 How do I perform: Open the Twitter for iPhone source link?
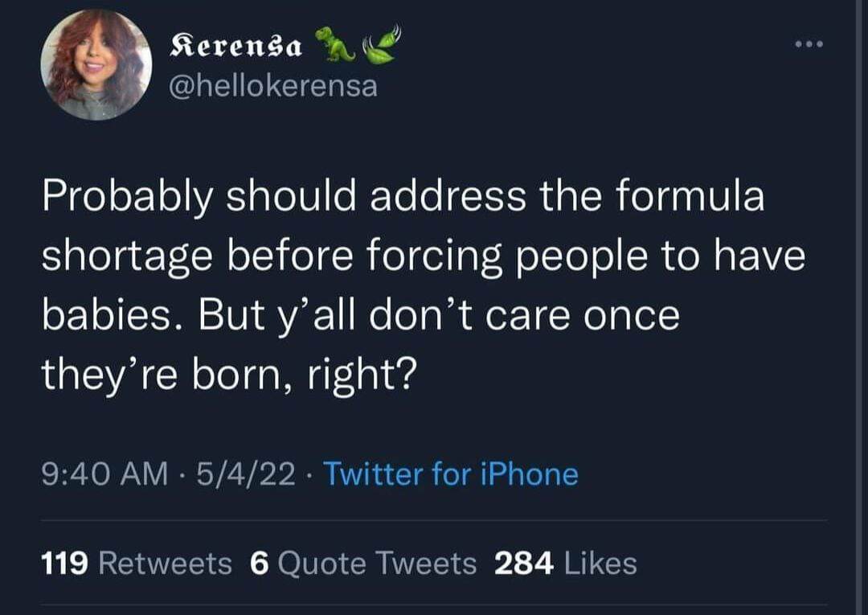[x=451, y=474]
